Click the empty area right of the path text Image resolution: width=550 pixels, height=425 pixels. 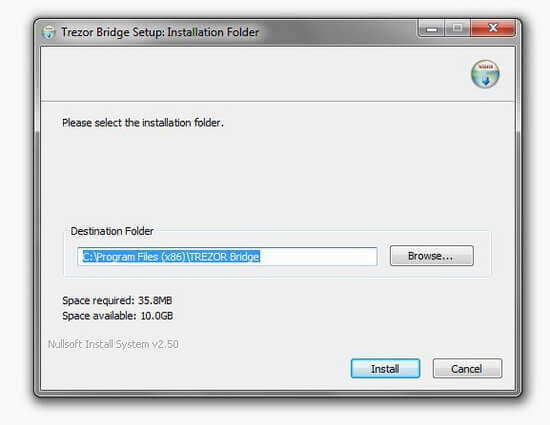pos(318,257)
